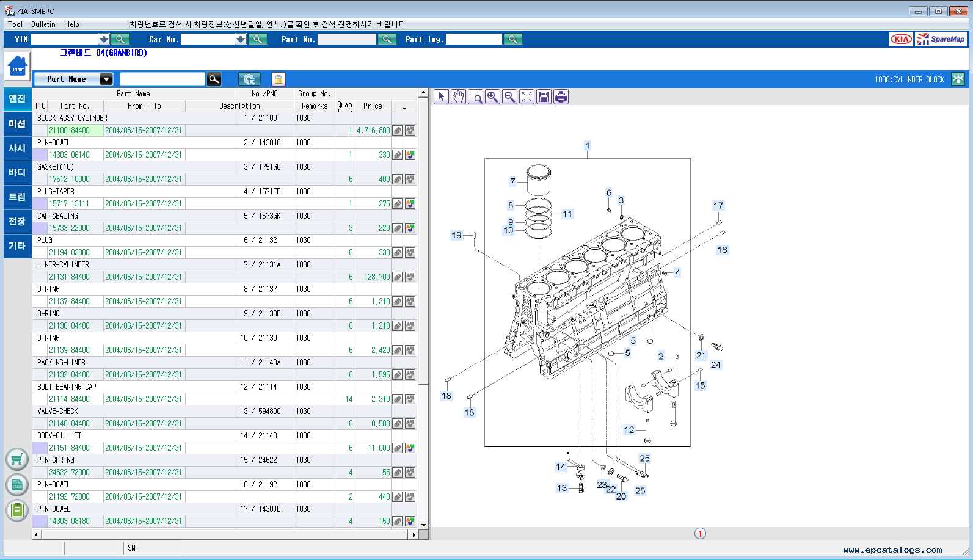Run the Car No. search magnifier button

tap(258, 39)
